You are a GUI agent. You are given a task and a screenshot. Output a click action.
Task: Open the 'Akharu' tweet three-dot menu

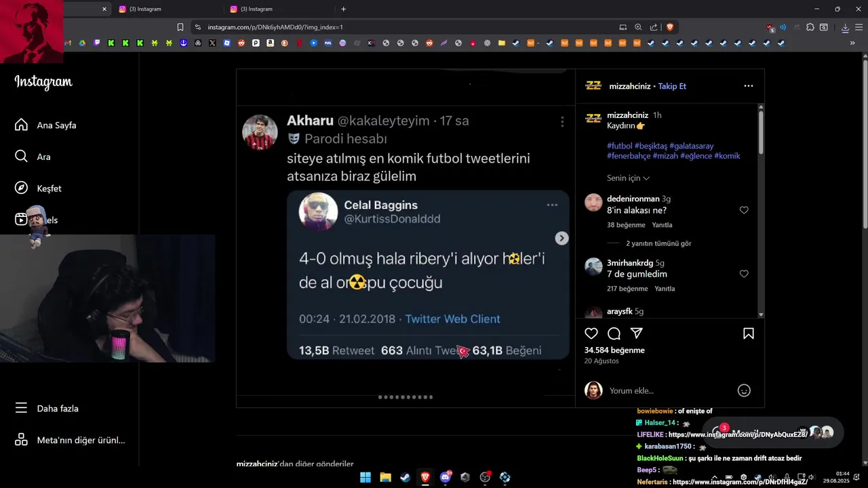point(562,121)
